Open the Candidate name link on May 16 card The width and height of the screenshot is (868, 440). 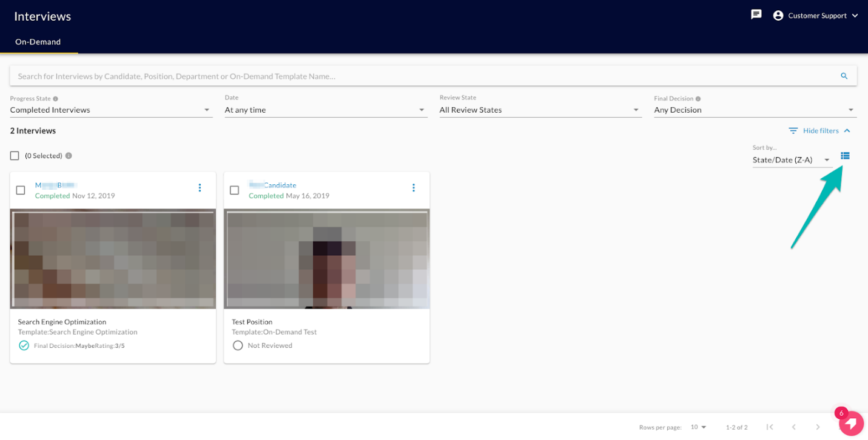(x=272, y=185)
